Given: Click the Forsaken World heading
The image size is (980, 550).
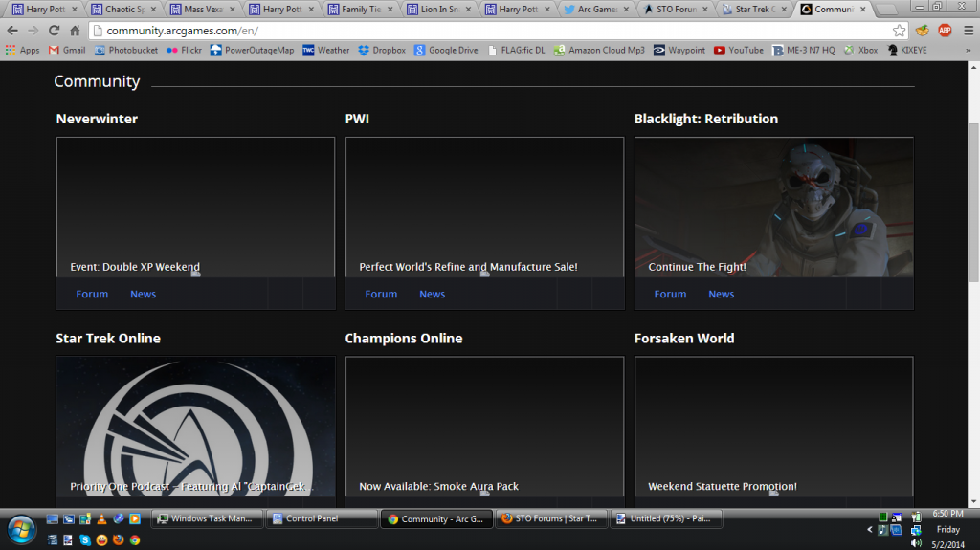Looking at the screenshot, I should tap(684, 338).
